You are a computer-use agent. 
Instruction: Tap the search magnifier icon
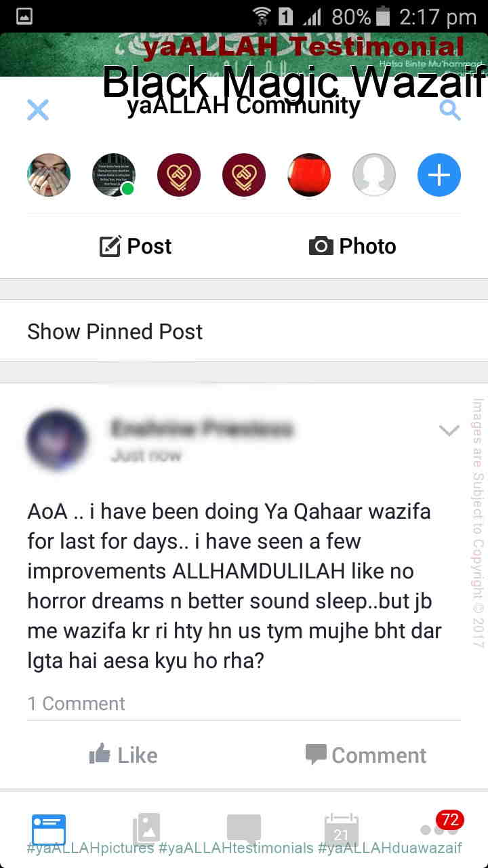pos(450,110)
